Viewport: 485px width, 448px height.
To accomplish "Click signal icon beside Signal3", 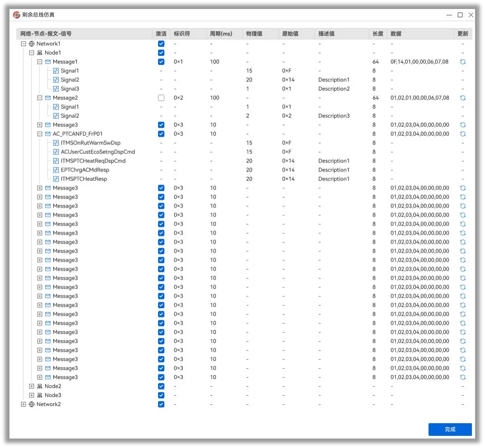I will pyautogui.click(x=56, y=89).
